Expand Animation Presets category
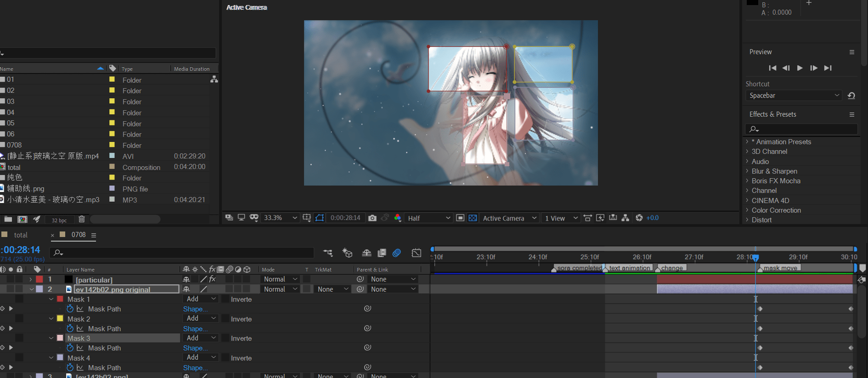Screen dimensions: 868x378 747,141
